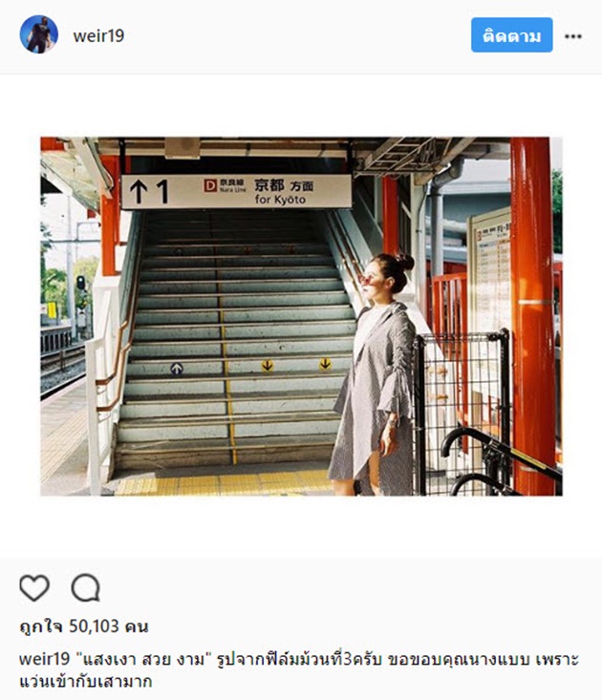
Task: Open weir19 username link in post header
Action: (x=98, y=35)
